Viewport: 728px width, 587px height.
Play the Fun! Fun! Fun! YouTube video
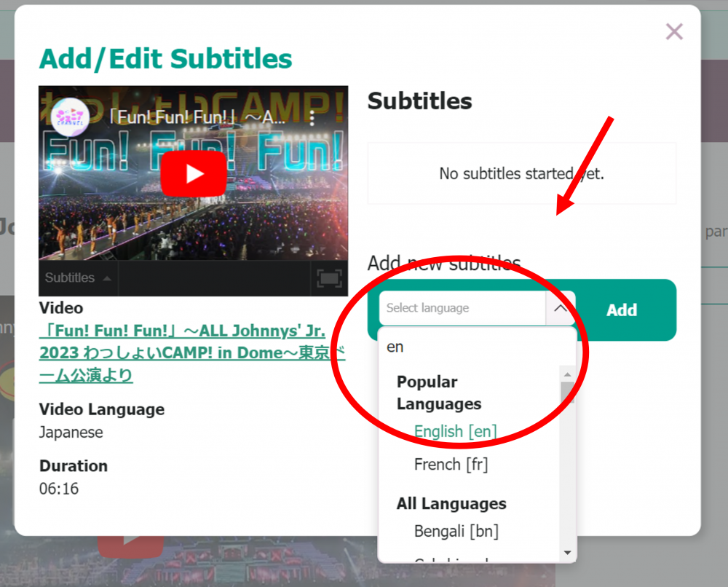194,173
